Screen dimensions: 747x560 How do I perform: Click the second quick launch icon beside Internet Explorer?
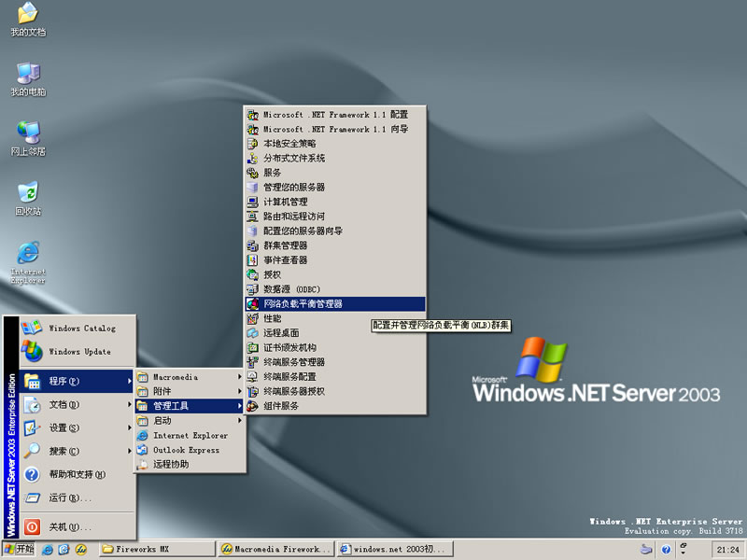63,550
